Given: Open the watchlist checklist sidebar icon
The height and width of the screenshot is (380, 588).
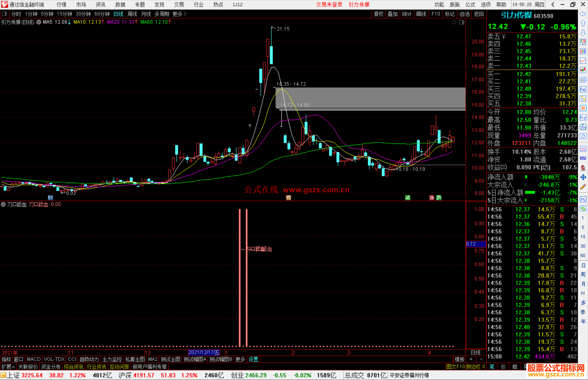Looking at the screenshot, I should (x=583, y=42).
